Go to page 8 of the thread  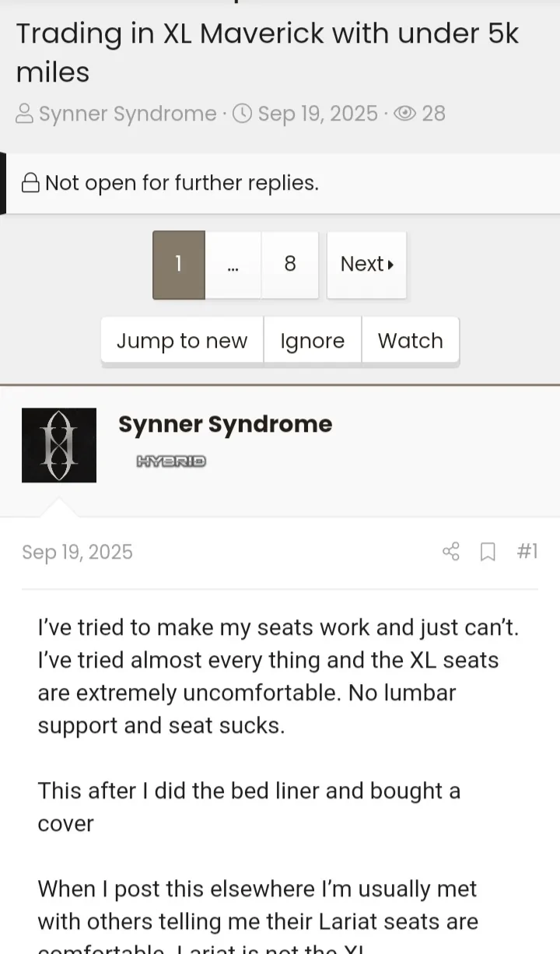[x=290, y=265]
